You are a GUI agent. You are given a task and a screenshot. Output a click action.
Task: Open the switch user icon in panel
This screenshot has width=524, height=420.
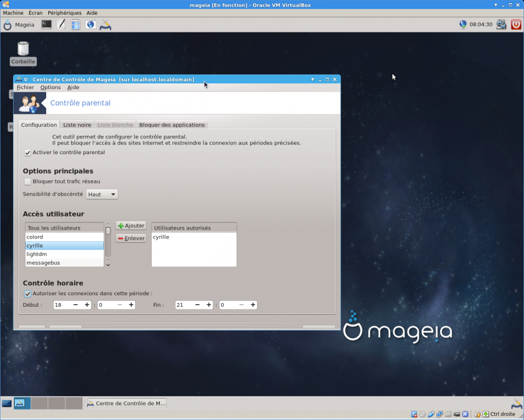pos(501,25)
